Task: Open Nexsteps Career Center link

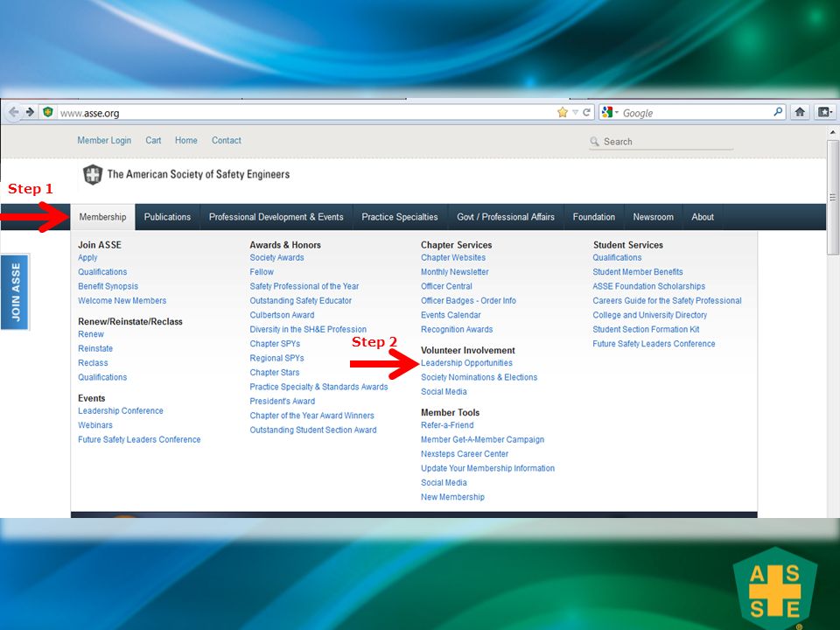Action: click(x=465, y=454)
